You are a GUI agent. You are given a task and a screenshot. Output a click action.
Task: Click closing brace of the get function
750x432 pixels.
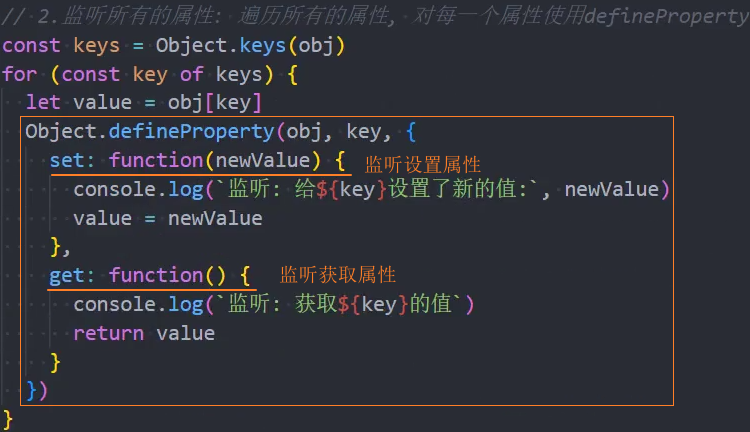[55, 363]
